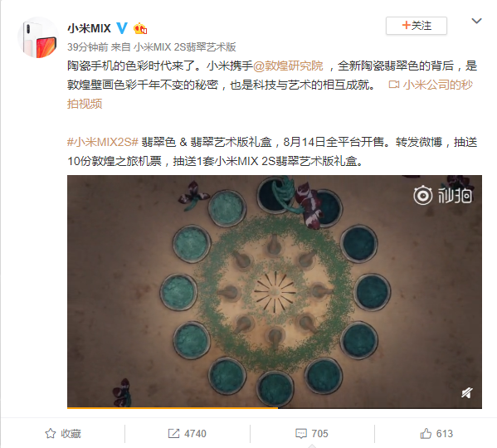Open the #小米MIX2S# hashtag topic

click(x=103, y=142)
